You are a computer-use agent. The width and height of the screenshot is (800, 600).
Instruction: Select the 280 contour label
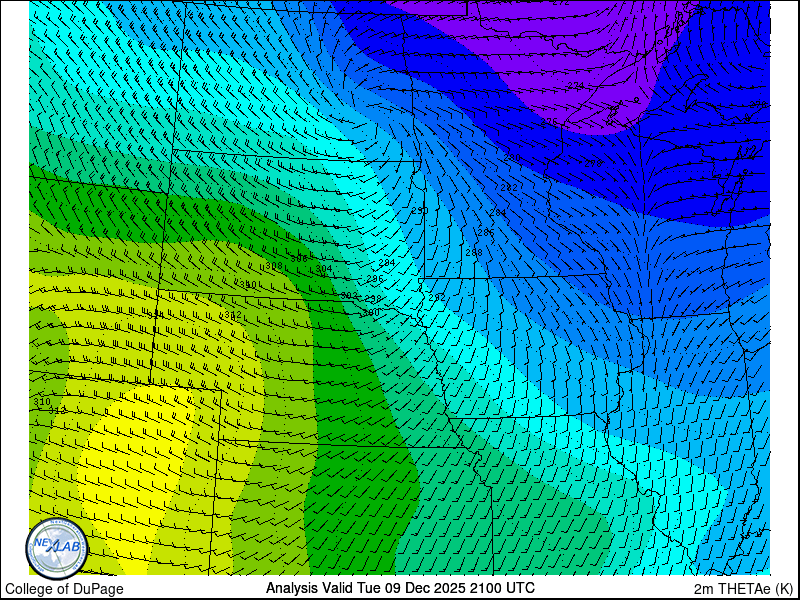coord(512,158)
